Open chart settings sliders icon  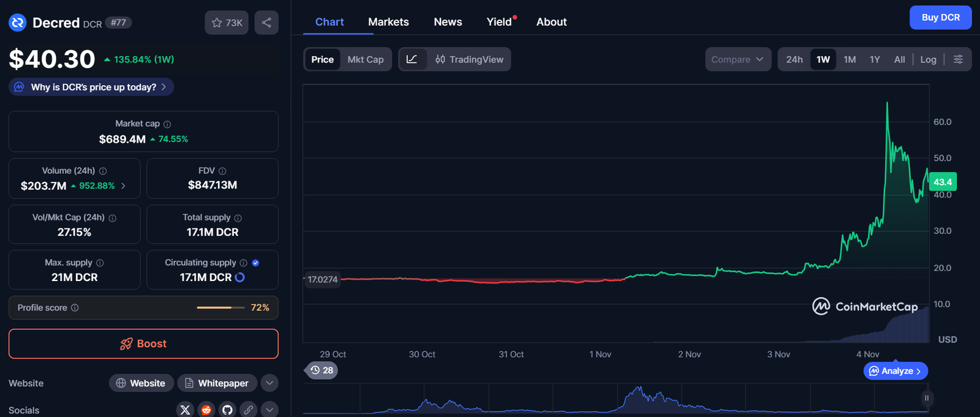959,59
